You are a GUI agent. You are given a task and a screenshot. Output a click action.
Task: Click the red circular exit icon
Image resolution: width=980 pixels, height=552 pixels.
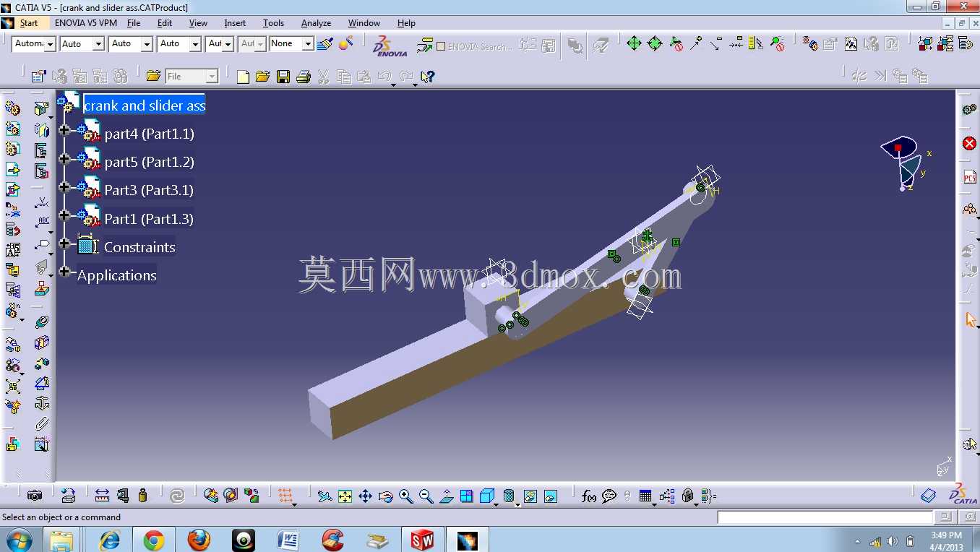[970, 144]
